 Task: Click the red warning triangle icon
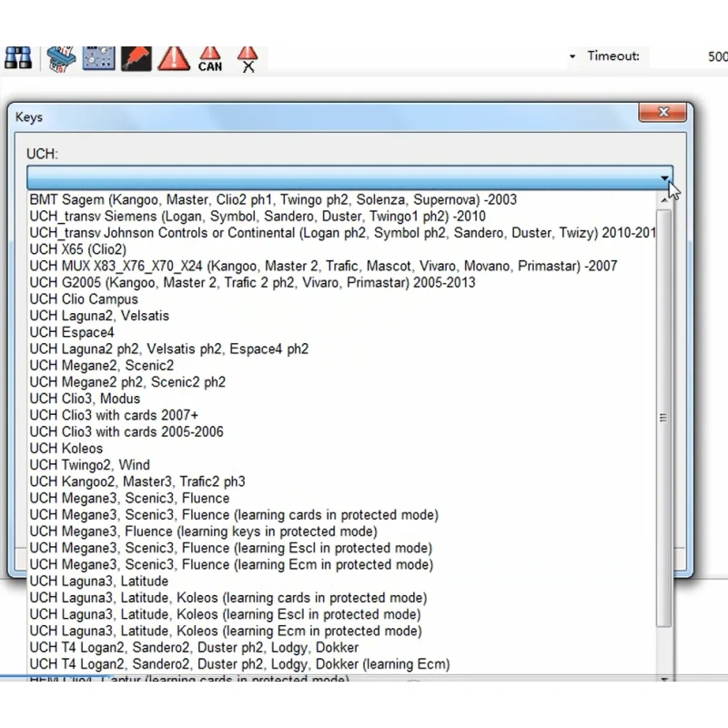[x=174, y=59]
